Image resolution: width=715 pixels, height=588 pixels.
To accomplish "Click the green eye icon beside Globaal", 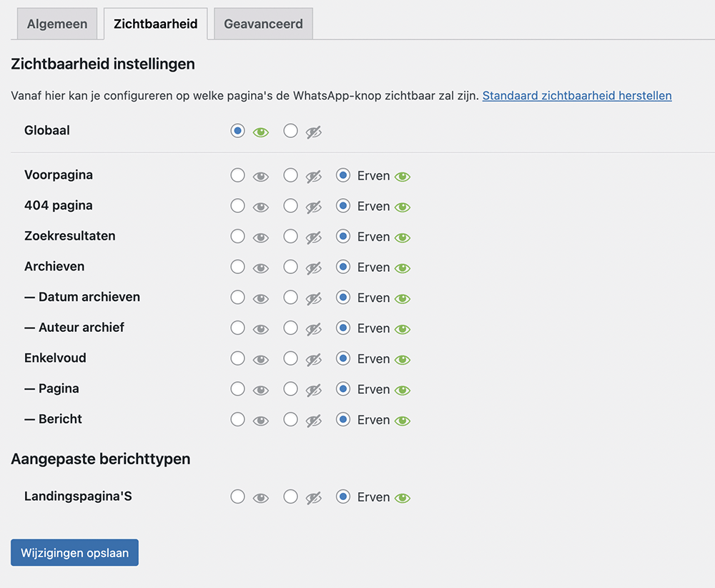I will pyautogui.click(x=261, y=132).
